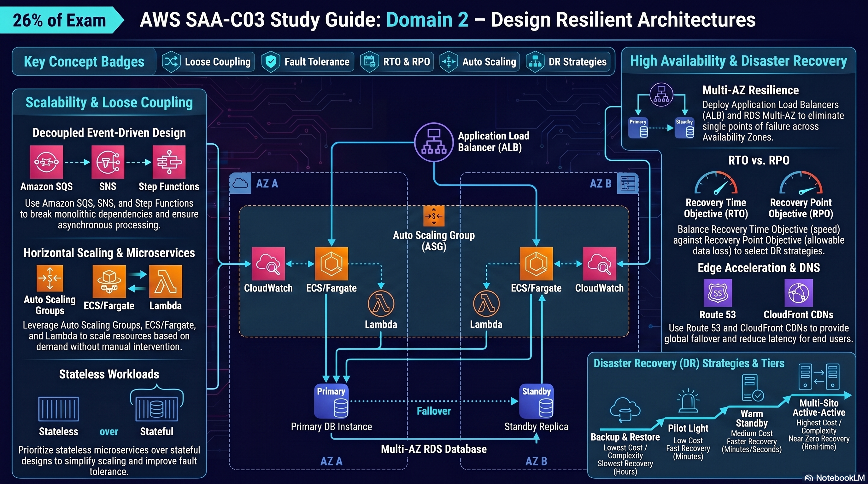Click the load balancer icon in Multi-AZ Resilience
Viewport: 868px width, 484px height.
pos(661,95)
